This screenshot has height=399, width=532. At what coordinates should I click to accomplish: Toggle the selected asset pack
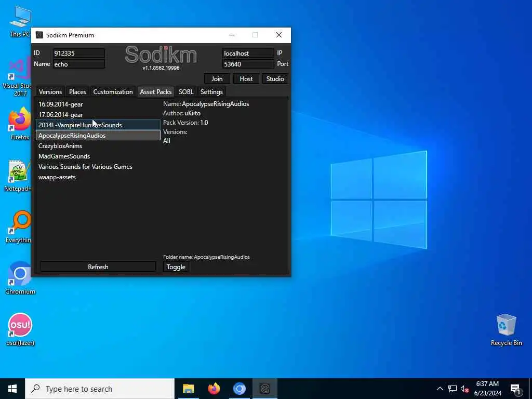pos(176,267)
